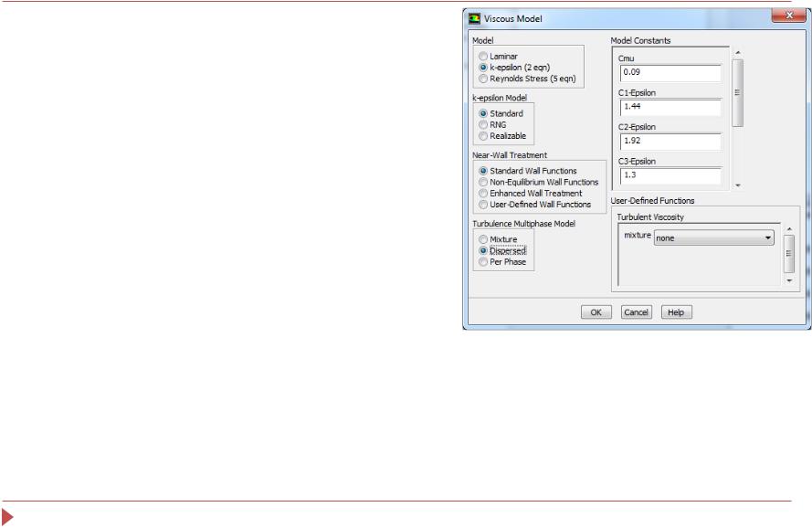The width and height of the screenshot is (812, 528).
Task: Choose Reynolds Stress (5 eqn) model
Action: pyautogui.click(x=483, y=79)
